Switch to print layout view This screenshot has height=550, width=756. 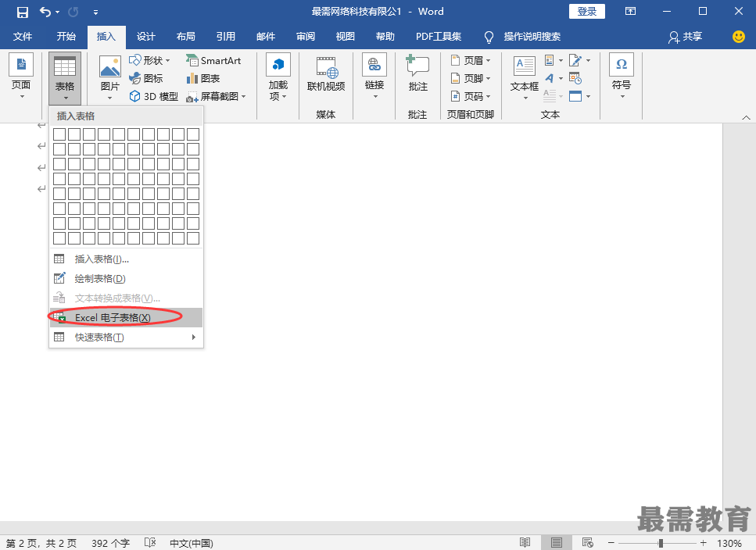pyautogui.click(x=557, y=543)
